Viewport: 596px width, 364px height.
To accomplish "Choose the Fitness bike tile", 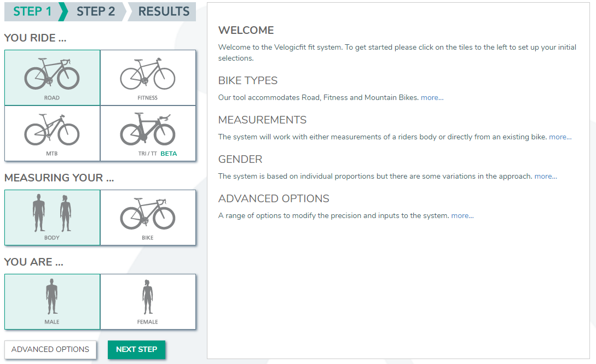I will 148,78.
